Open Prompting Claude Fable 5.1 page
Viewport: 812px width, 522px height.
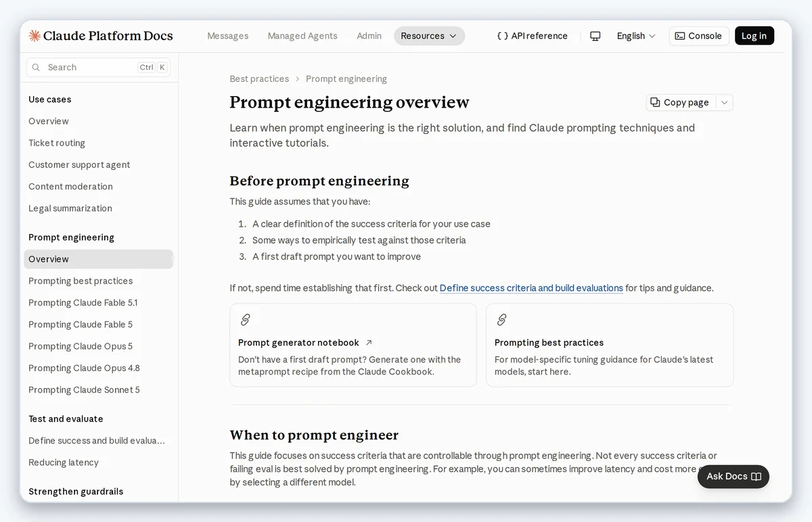tap(83, 303)
